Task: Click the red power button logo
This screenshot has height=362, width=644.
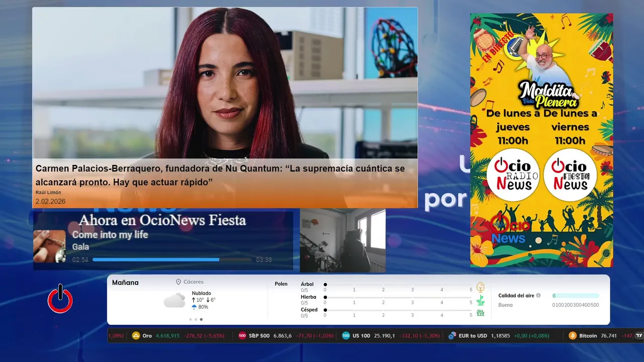Action: [60, 299]
